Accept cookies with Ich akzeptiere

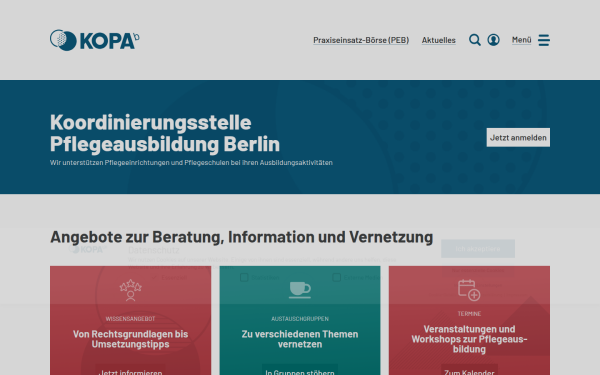tap(478, 249)
